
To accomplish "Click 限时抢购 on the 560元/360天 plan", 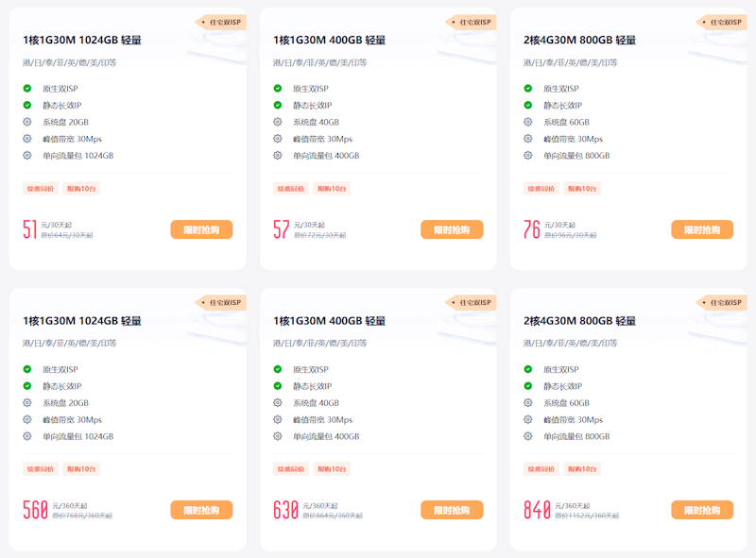I will 201,510.
